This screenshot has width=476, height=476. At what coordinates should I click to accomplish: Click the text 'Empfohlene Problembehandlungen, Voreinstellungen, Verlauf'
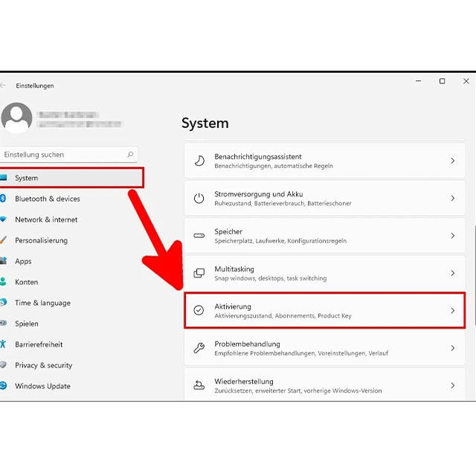tap(301, 353)
